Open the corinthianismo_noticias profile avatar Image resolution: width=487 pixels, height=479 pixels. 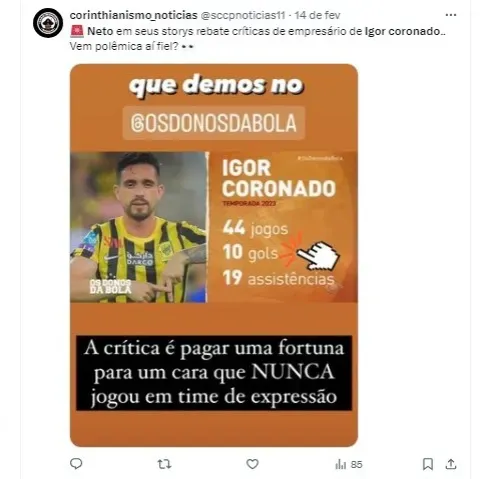(x=48, y=23)
